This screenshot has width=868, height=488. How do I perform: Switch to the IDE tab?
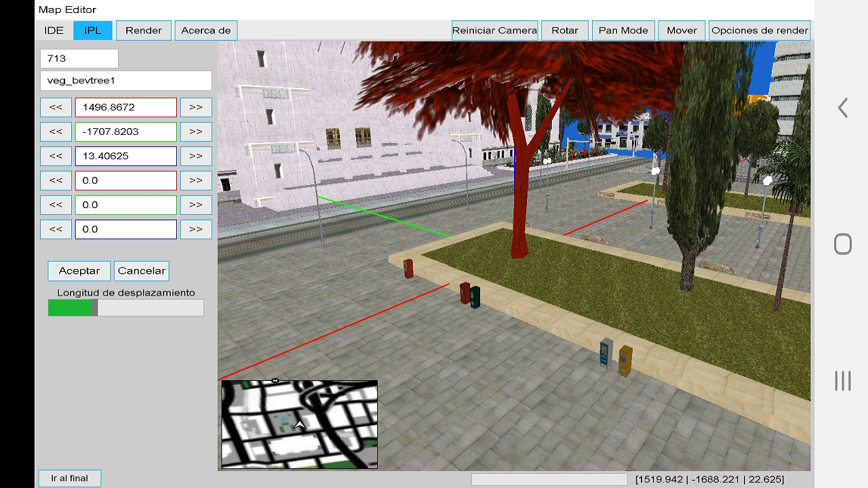coord(54,30)
